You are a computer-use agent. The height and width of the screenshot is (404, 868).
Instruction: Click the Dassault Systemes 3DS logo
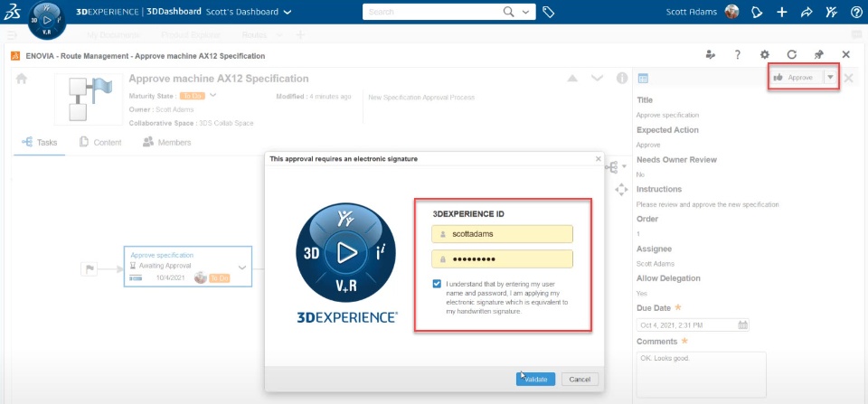pos(13,12)
